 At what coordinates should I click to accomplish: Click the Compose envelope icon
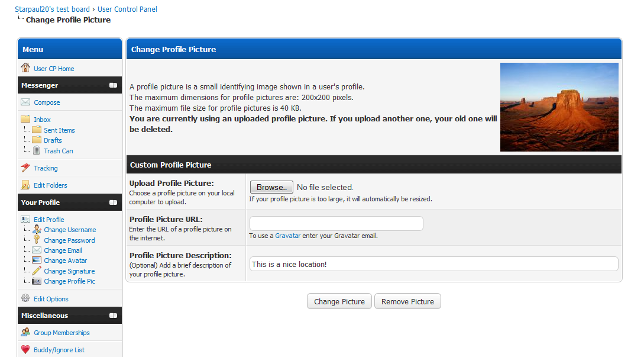pyautogui.click(x=25, y=102)
